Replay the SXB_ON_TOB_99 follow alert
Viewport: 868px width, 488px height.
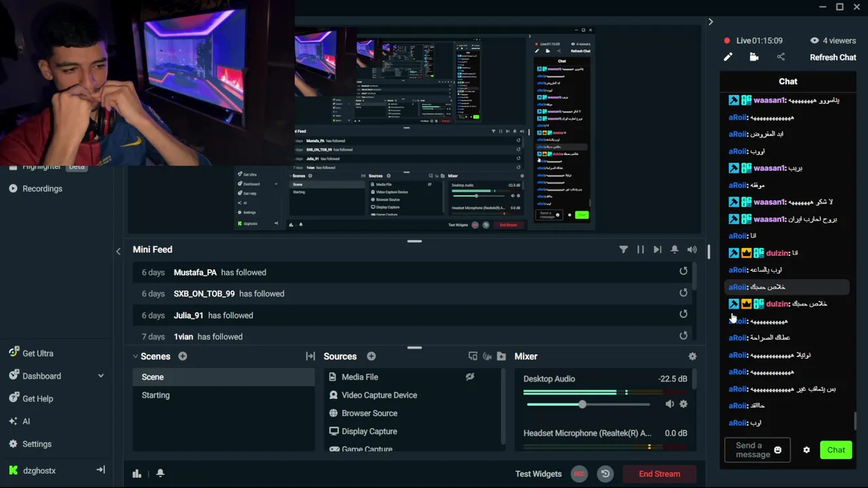684,293
